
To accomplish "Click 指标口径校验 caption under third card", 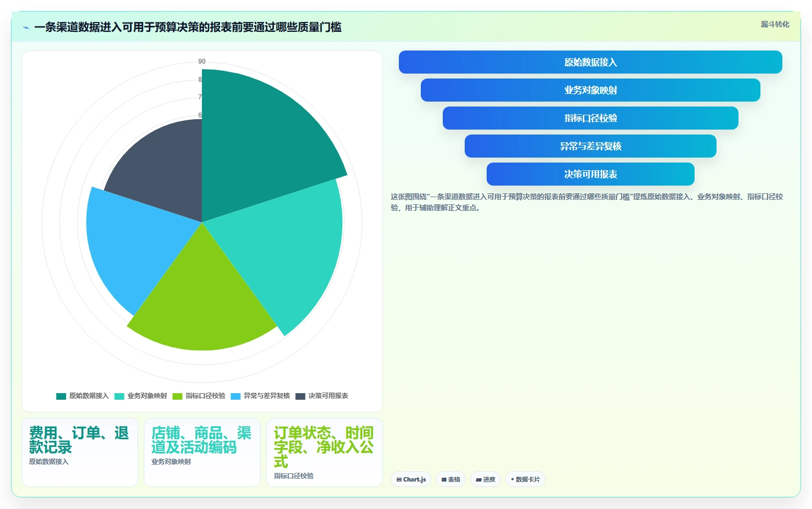I will [294, 476].
